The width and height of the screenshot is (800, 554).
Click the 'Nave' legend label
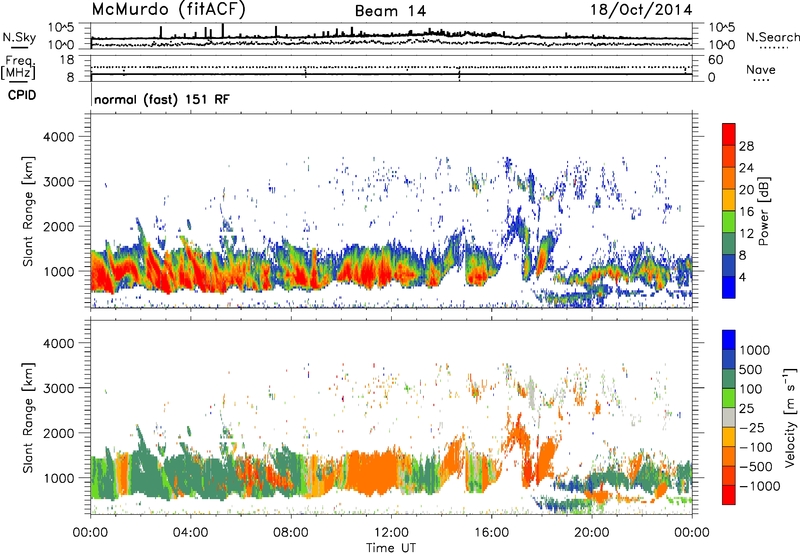(761, 69)
